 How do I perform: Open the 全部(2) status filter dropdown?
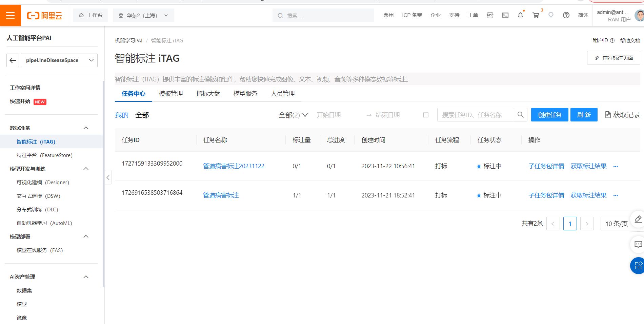pos(293,115)
